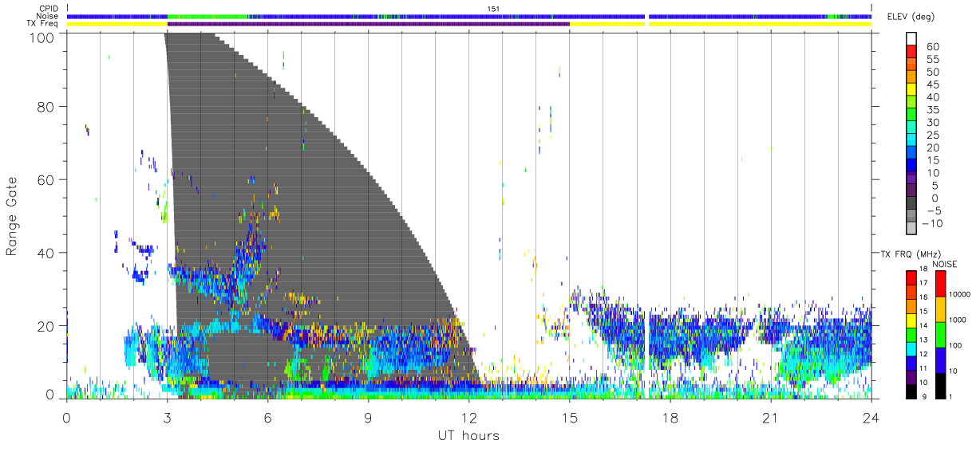Image resolution: width=980 pixels, height=452 pixels.
Task: Click the purple segment of the TX Freq strip
Action: click(369, 24)
